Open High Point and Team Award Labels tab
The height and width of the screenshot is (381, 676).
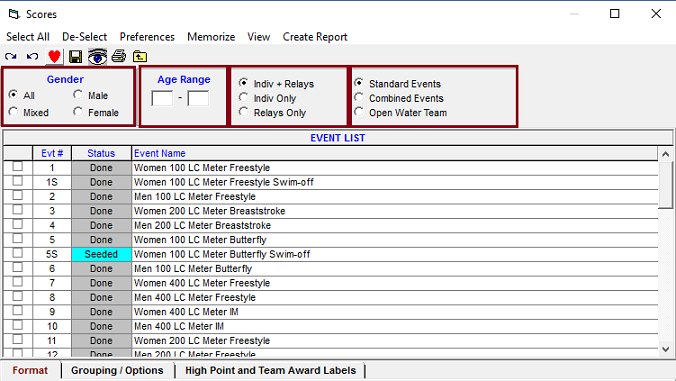271,371
